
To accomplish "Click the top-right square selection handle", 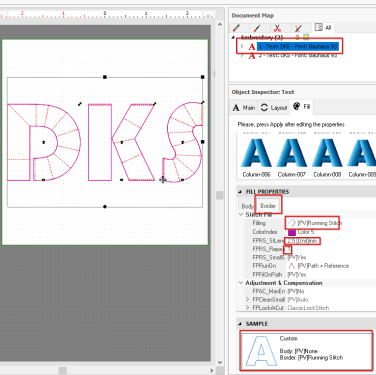I will [203, 77].
